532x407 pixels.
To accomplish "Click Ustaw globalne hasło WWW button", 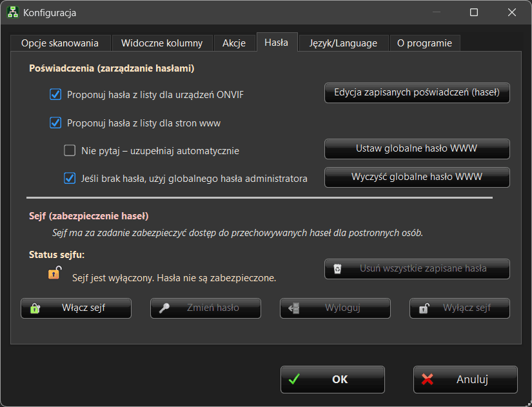I will coord(417,149).
